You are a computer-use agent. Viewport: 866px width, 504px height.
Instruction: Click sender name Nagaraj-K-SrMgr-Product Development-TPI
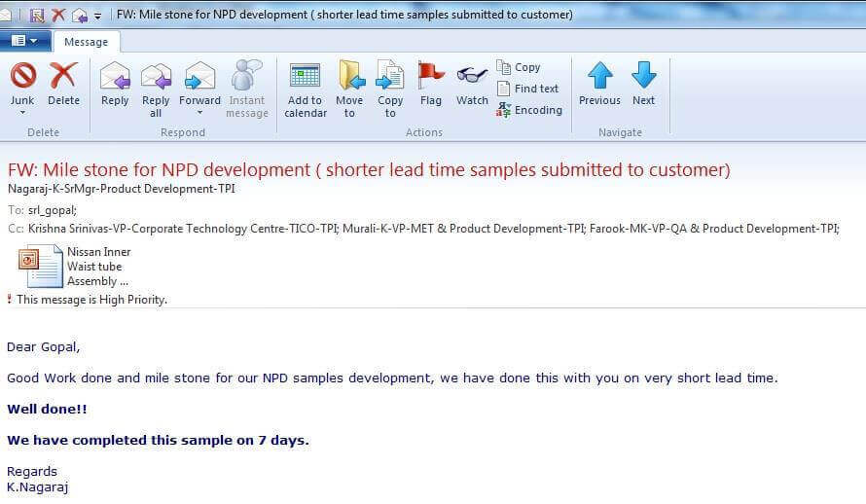(x=122, y=189)
